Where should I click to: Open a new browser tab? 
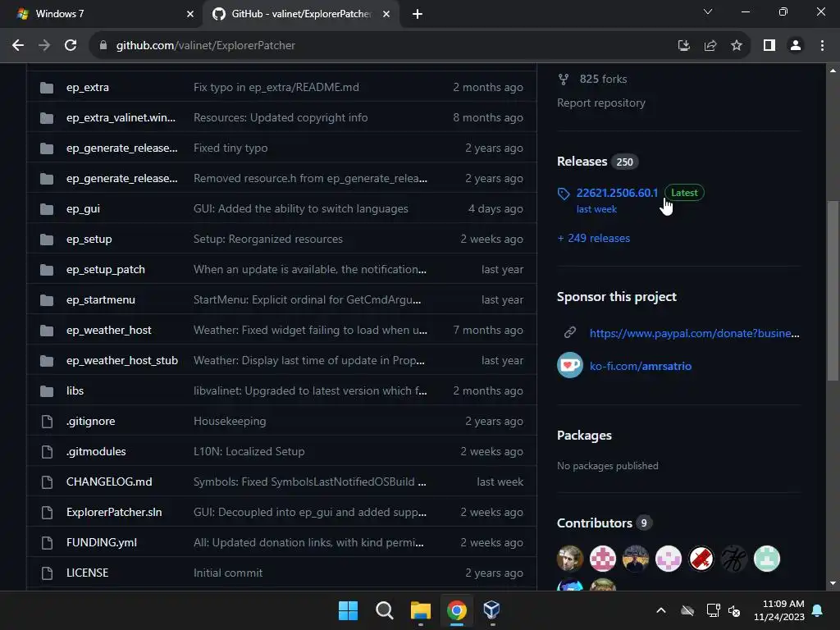coord(418,14)
